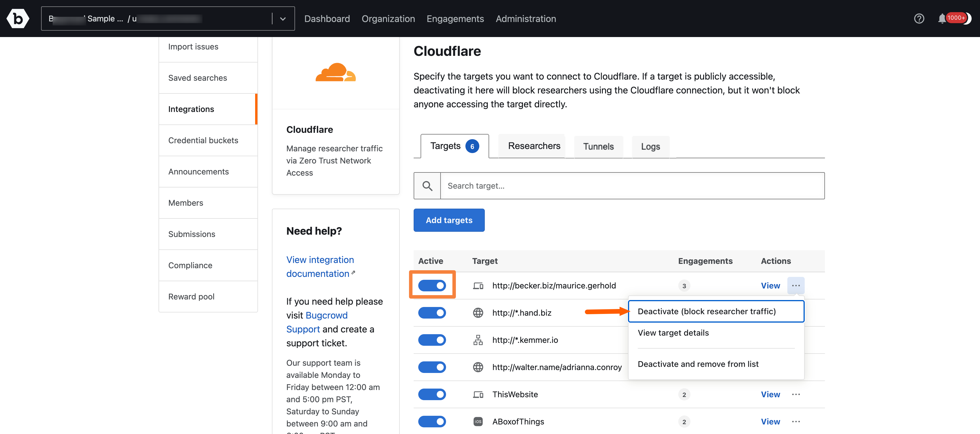Viewport: 980px width, 434px height.
Task: Toggle active switch for ABoxofThings
Action: click(x=432, y=422)
